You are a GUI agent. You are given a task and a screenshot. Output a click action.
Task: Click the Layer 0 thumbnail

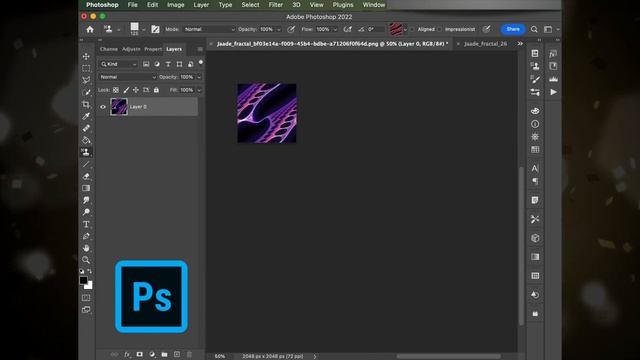119,107
